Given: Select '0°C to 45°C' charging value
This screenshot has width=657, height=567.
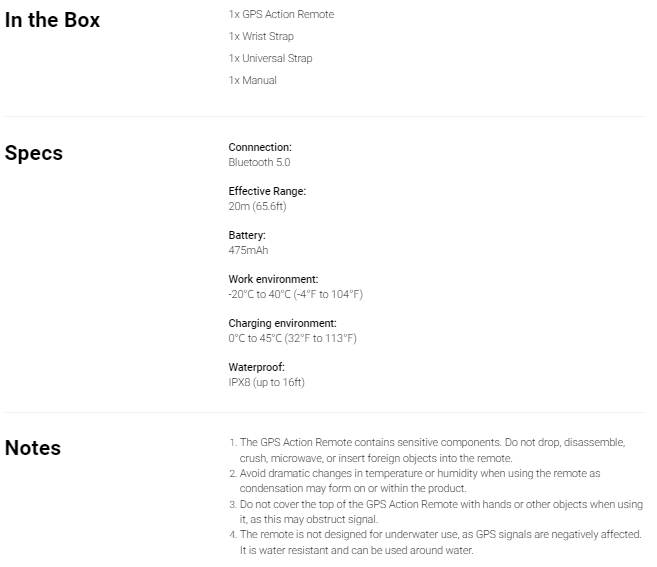Looking at the screenshot, I should tap(255, 338).
